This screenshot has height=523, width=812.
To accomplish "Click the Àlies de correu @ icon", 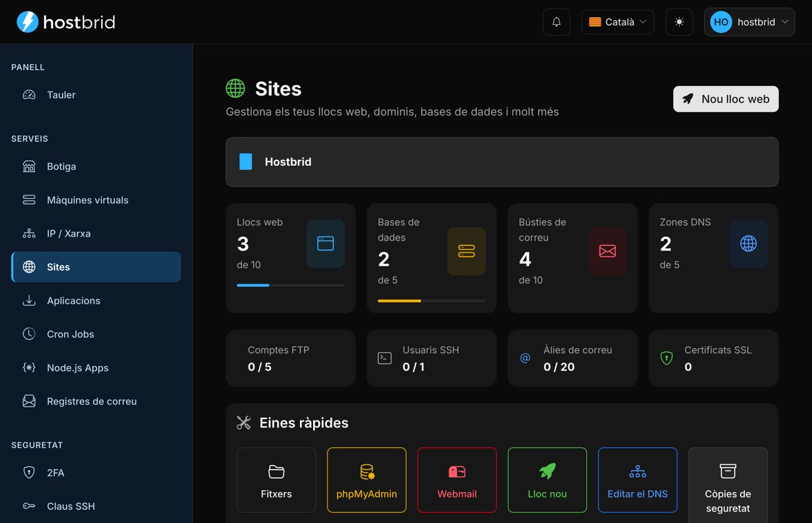I will [525, 358].
